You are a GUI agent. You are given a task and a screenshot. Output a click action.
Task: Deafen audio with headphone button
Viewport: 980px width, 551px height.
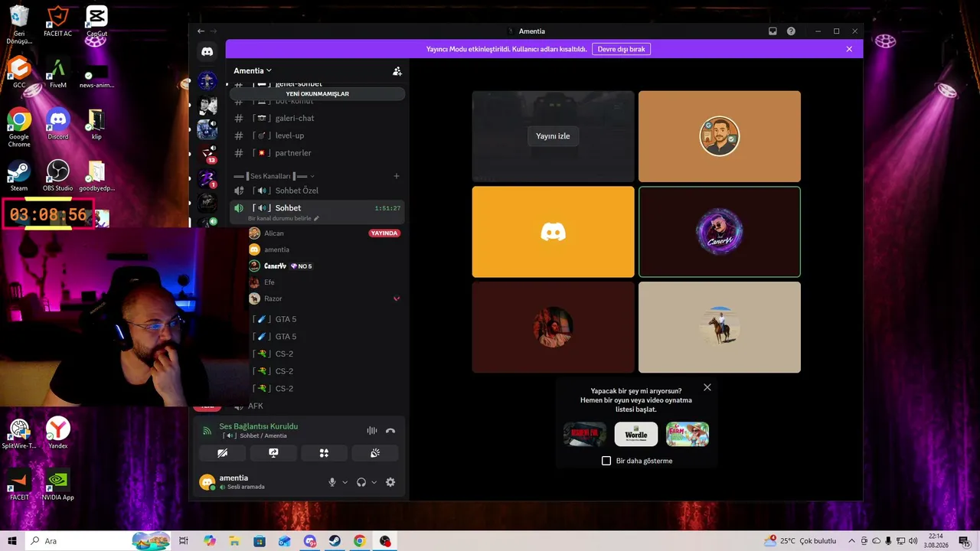[361, 482]
